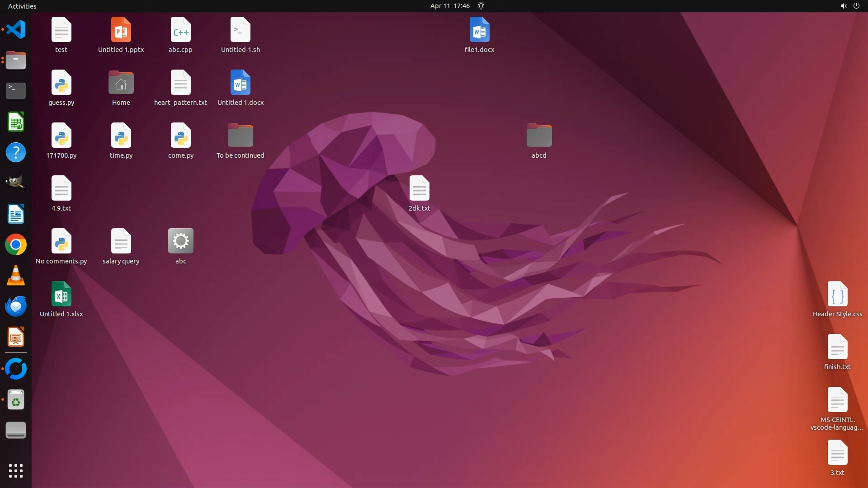
Task: Click the volume speaker icon in the top bar
Action: 843,6
